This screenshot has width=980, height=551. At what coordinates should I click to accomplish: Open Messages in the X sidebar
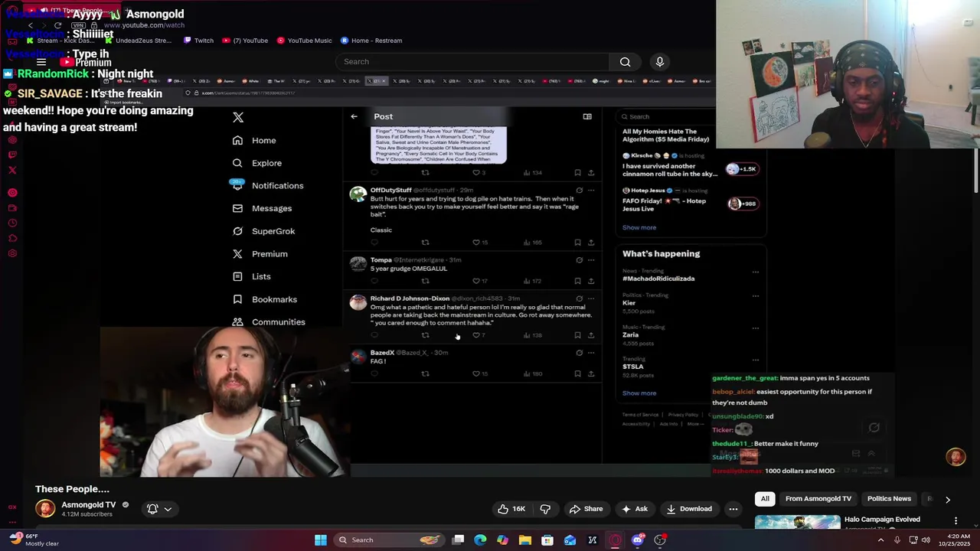click(x=262, y=208)
